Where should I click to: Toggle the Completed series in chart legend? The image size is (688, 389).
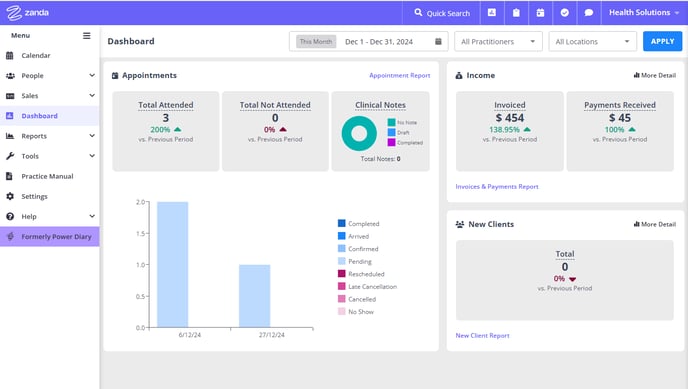(358, 224)
